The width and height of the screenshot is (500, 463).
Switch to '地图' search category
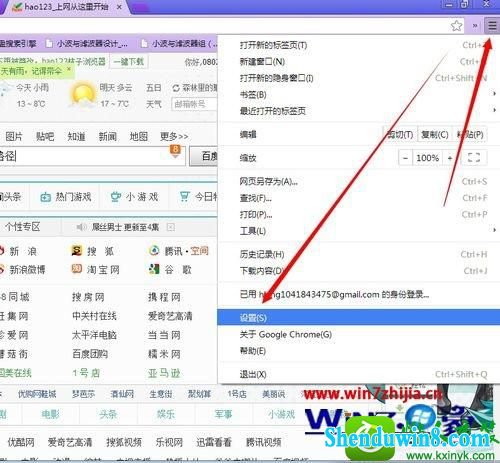[x=138, y=136]
